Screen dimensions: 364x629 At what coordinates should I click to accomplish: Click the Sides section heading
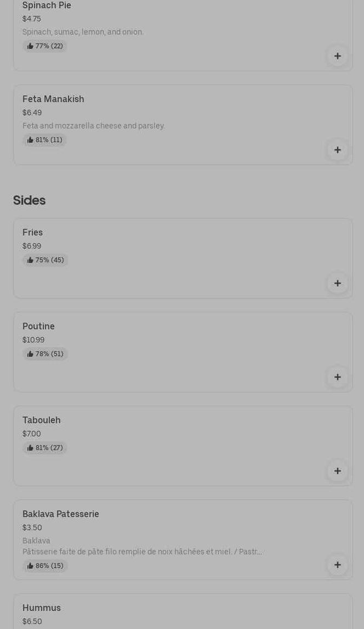[x=29, y=200]
